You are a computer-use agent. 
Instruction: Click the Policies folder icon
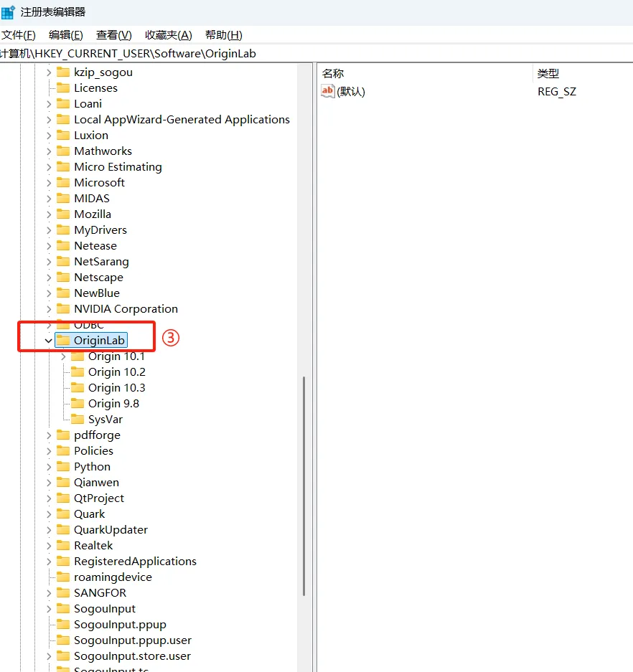point(63,451)
